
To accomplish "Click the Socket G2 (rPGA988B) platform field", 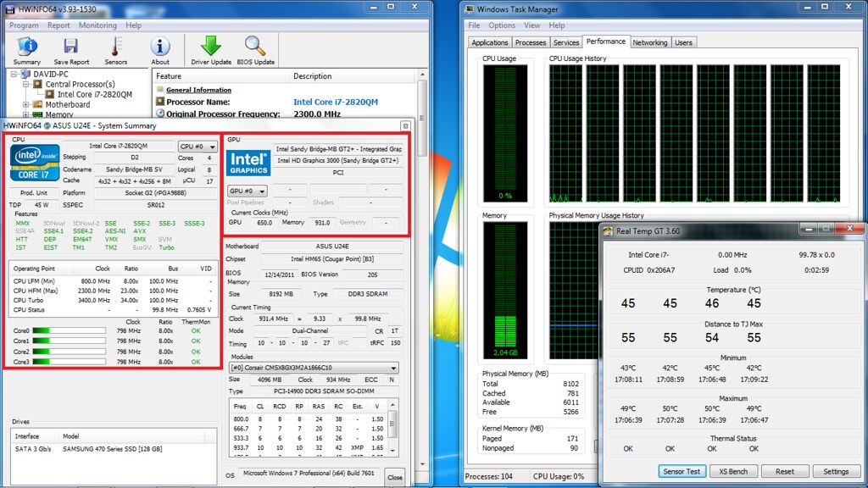I will tap(156, 193).
